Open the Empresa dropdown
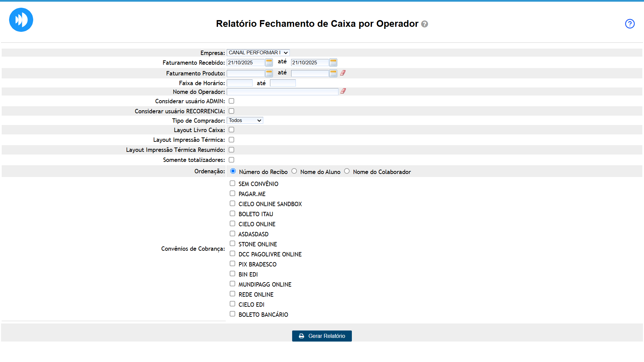This screenshot has height=362, width=644. click(258, 53)
